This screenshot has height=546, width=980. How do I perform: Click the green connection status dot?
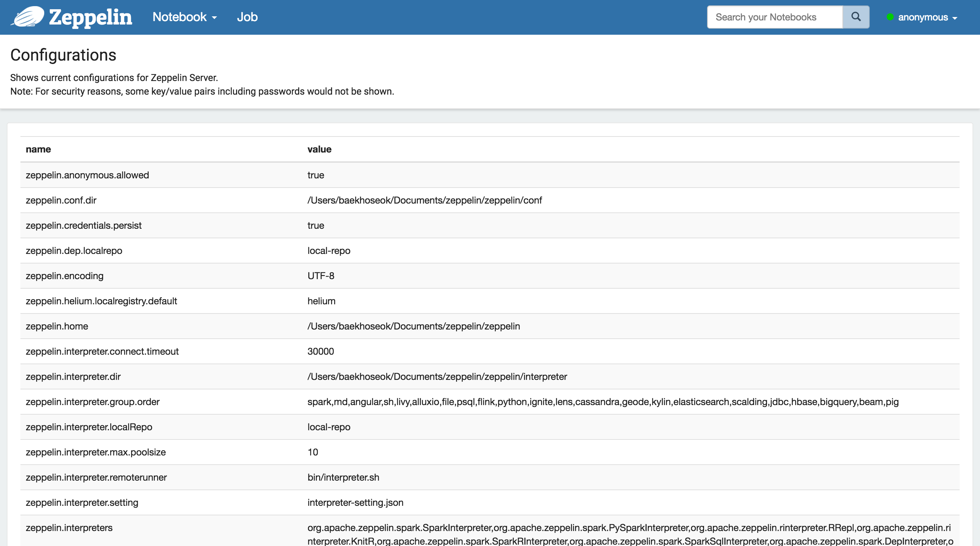click(x=890, y=17)
